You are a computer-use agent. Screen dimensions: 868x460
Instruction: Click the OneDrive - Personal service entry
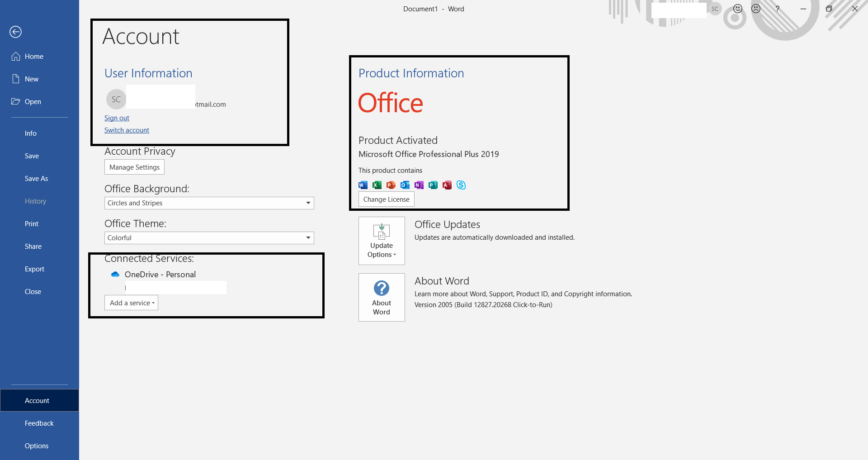pos(160,274)
